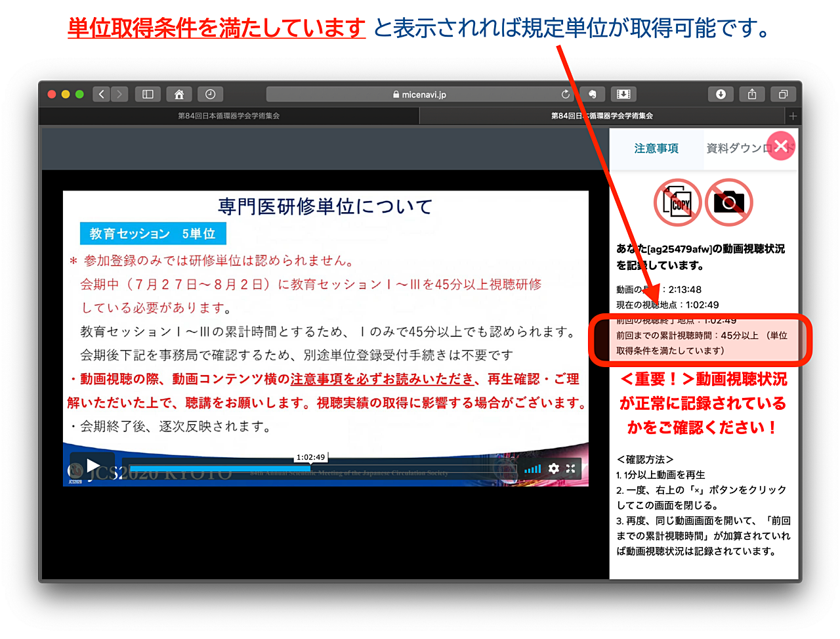The height and width of the screenshot is (639, 840).
Task: Close the side panel with pink × button
Action: (x=781, y=146)
